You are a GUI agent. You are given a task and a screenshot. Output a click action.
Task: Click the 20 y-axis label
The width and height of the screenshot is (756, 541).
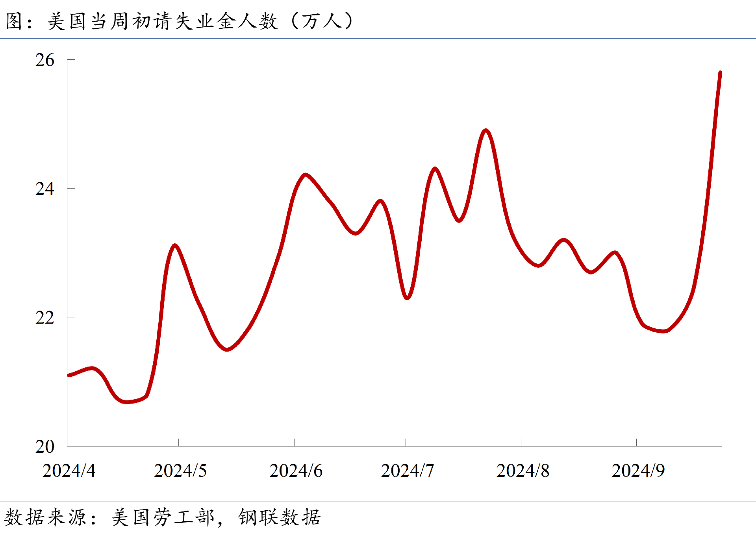point(44,447)
